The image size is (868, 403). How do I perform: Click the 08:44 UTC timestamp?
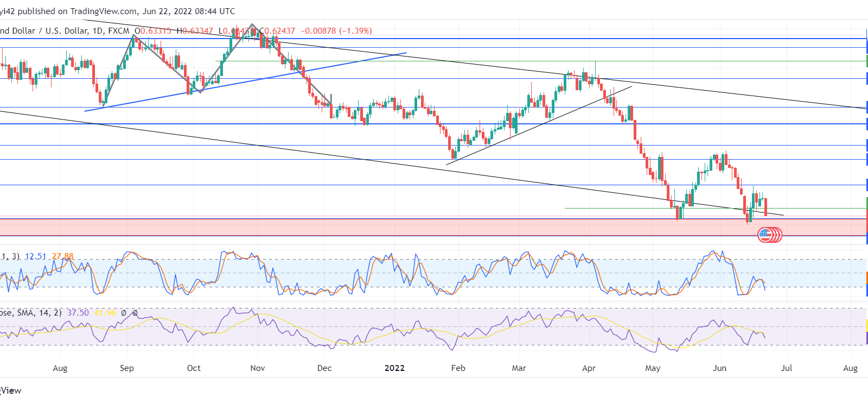(216, 11)
